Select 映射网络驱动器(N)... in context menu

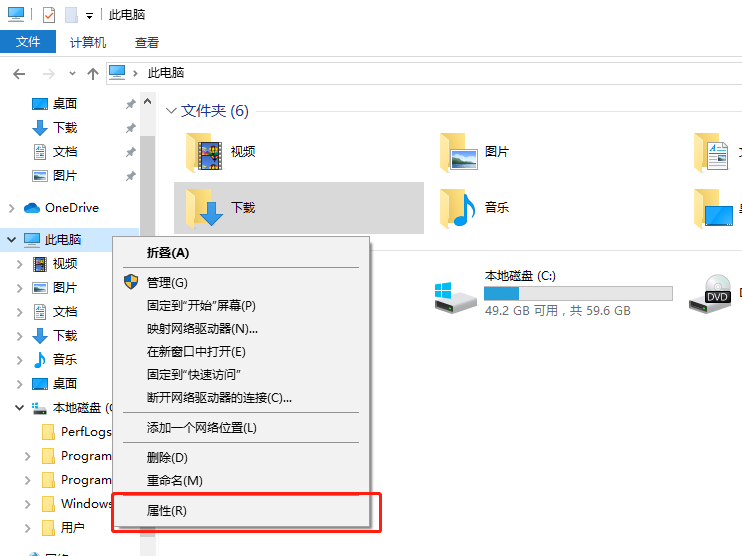pos(202,329)
